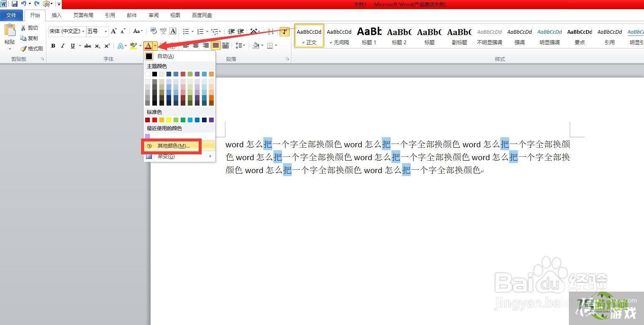Apply the 明显强调 style
Viewport: 644px width, 325px height.
[x=550, y=36]
